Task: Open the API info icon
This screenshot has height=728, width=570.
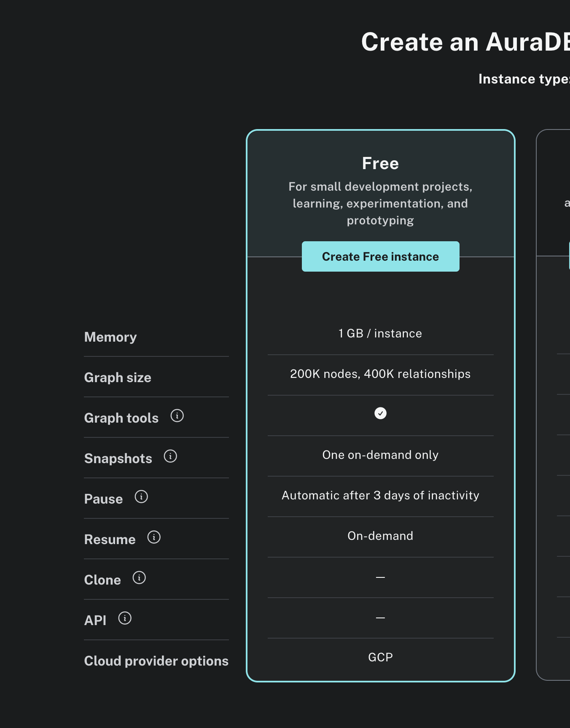Action: tap(125, 618)
